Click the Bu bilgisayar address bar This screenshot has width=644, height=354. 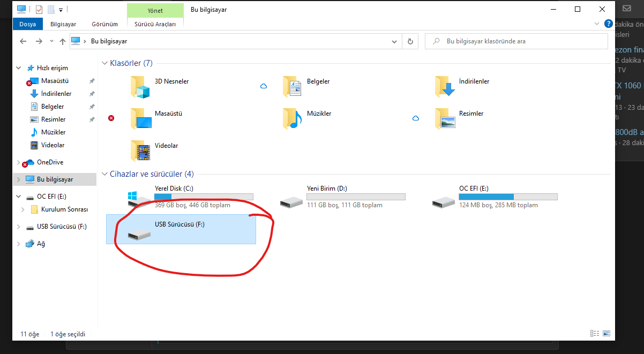tap(236, 41)
